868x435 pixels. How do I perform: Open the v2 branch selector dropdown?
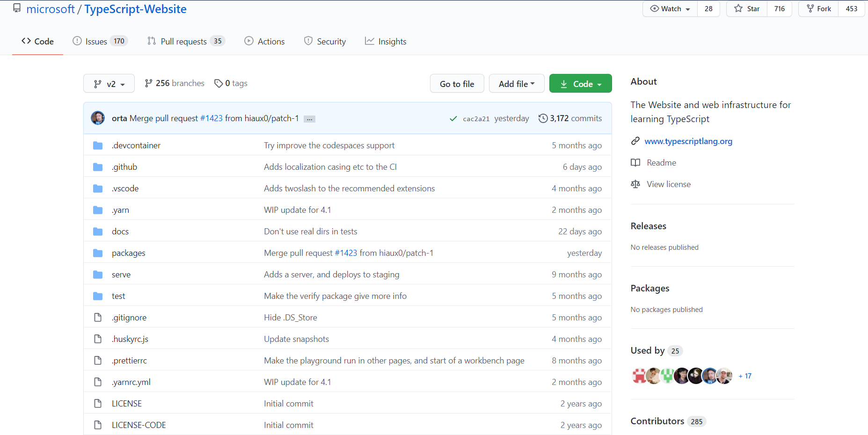109,83
